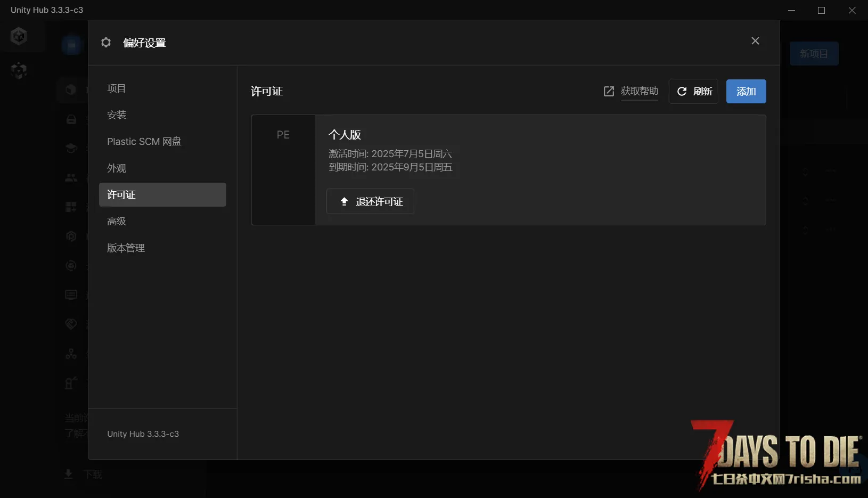Viewport: 868px width, 498px height.
Task: Open the 获取帮助 link
Action: click(x=640, y=91)
